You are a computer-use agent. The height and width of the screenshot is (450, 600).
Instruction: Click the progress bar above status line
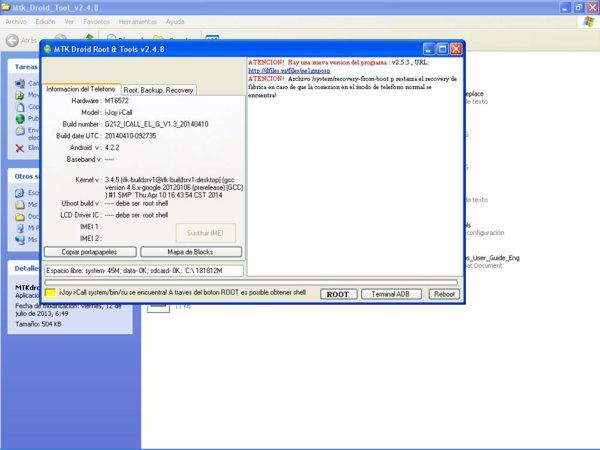[x=251, y=282]
